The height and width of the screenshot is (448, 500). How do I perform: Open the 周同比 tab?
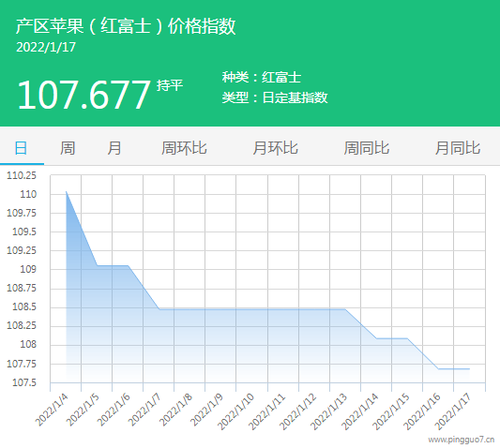pyautogui.click(x=367, y=148)
